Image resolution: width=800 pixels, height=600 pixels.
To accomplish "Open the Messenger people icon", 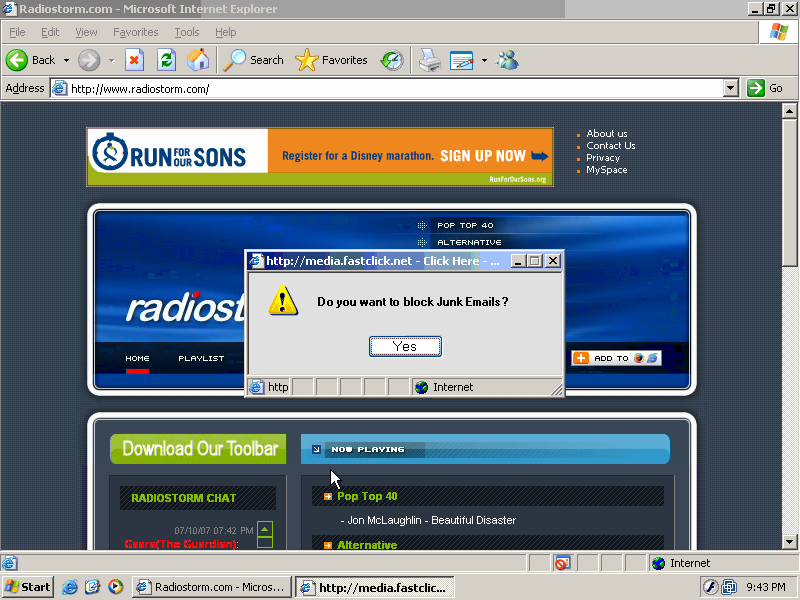I will coord(507,60).
